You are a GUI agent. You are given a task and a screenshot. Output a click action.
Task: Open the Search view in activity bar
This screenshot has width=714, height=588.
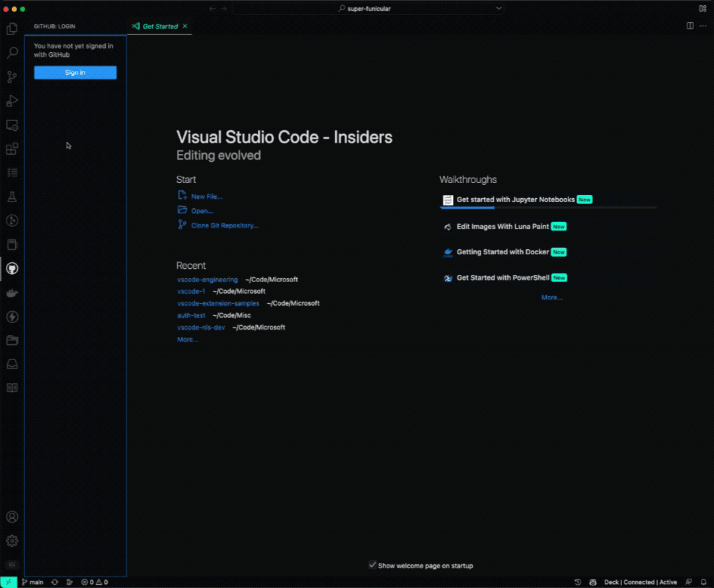pyautogui.click(x=13, y=53)
